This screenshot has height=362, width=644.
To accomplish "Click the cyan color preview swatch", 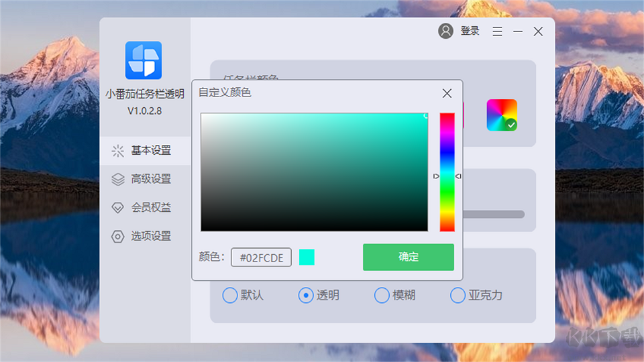I will pos(307,257).
